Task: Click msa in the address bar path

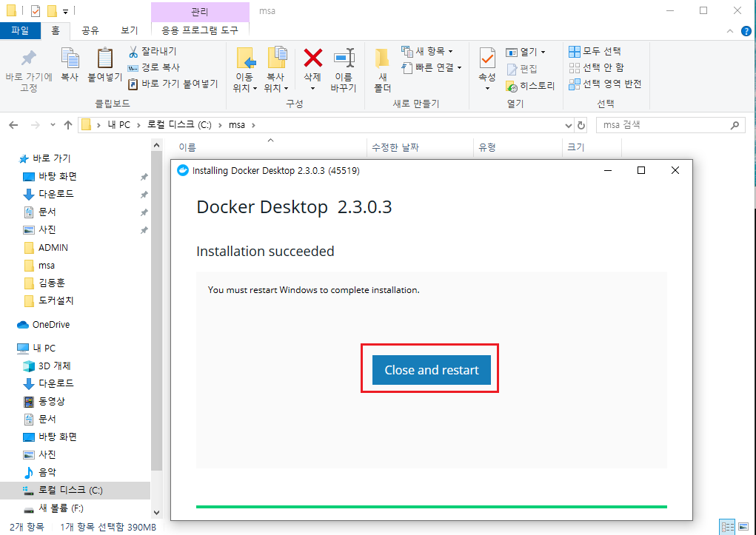Action: (x=237, y=125)
